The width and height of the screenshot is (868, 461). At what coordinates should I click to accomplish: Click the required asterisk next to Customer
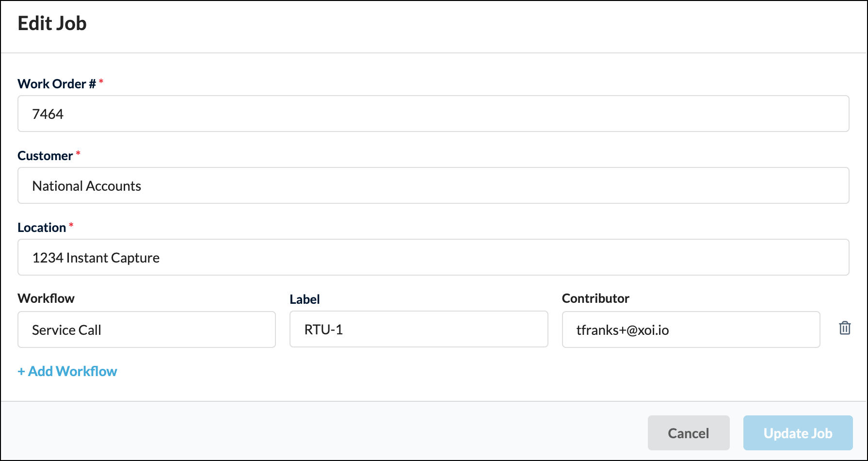coord(78,153)
